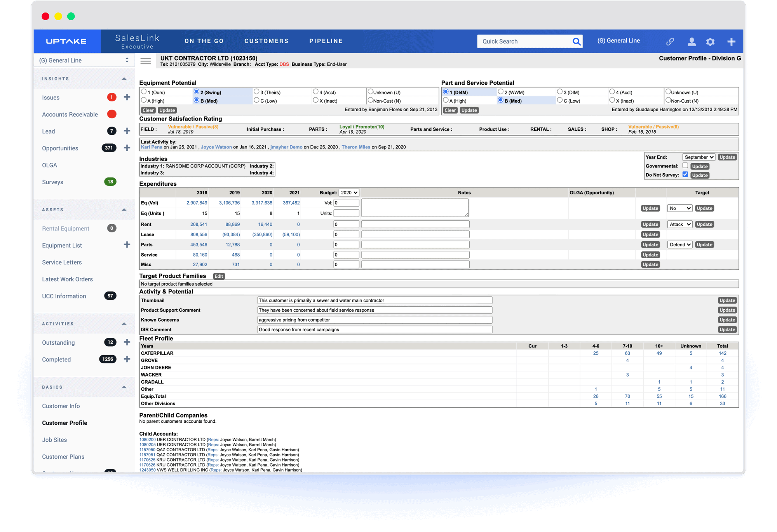
Task: Uncheck the Do Not Survey checkbox
Action: pyautogui.click(x=685, y=174)
